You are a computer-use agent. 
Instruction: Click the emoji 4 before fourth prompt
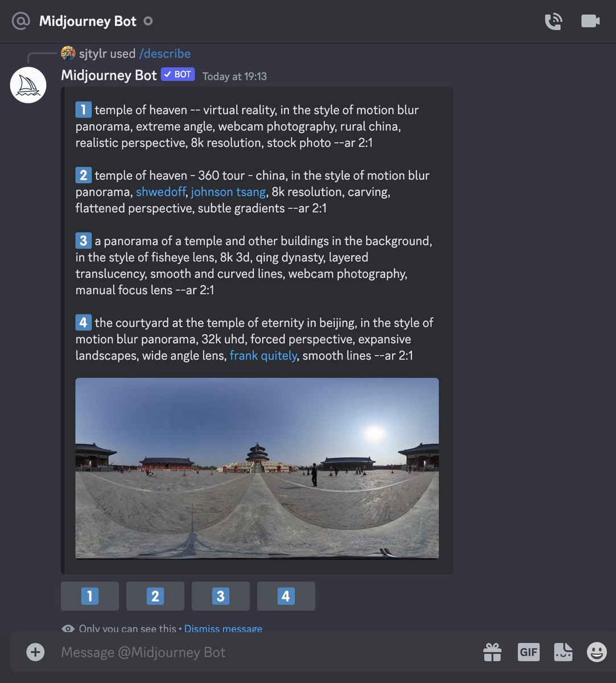click(83, 322)
